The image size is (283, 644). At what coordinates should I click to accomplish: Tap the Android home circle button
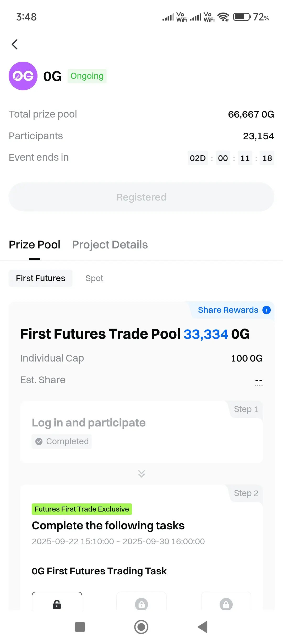click(141, 627)
